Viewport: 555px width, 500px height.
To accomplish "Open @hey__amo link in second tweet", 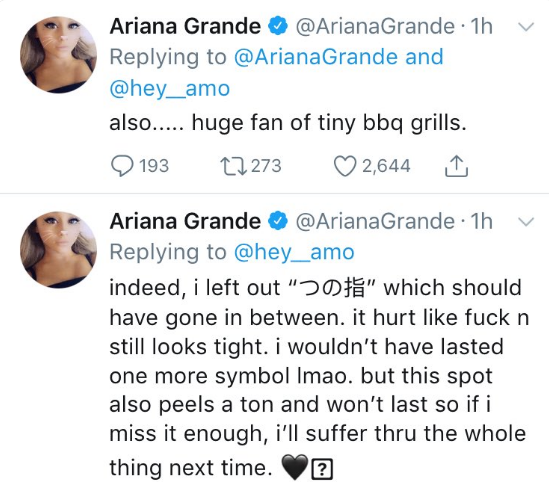I will pos(294,252).
